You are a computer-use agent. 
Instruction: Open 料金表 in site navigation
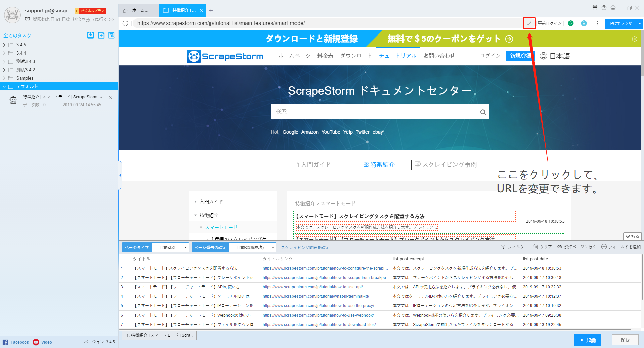[x=325, y=56]
